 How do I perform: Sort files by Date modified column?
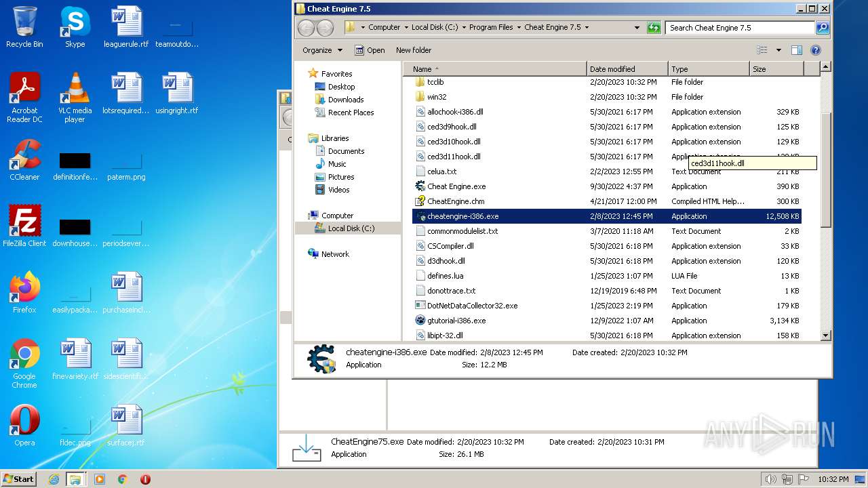tap(627, 69)
